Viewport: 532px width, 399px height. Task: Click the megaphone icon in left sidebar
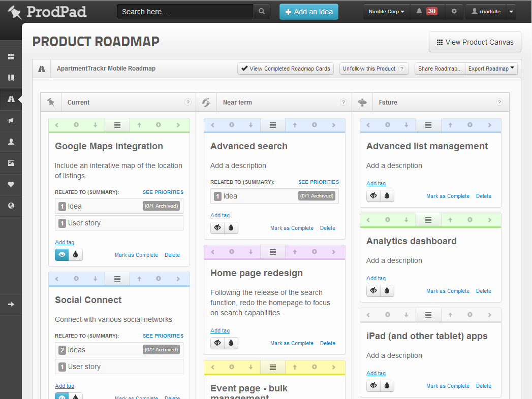click(11, 121)
